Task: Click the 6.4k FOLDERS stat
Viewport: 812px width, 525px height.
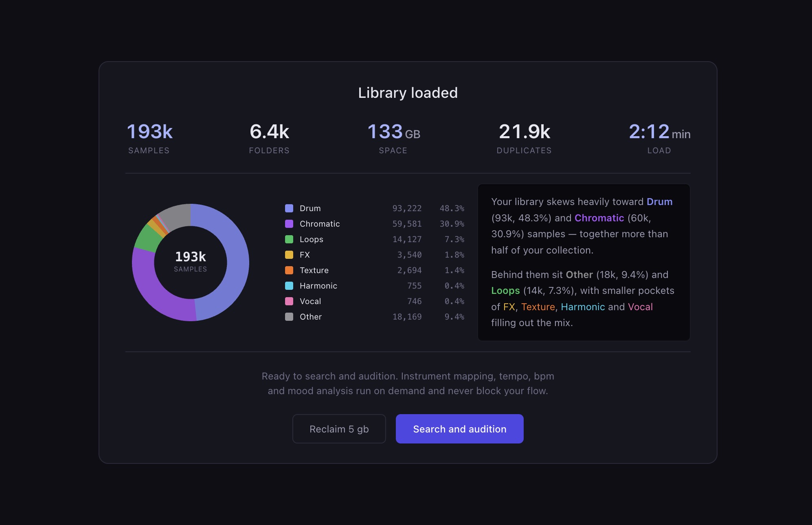Action: pos(269,139)
